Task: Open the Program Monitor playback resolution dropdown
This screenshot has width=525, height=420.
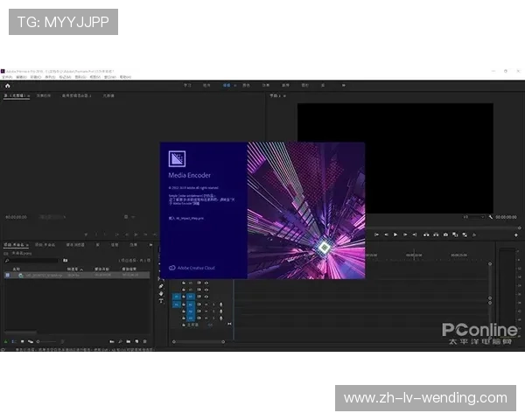Action: 472,217
